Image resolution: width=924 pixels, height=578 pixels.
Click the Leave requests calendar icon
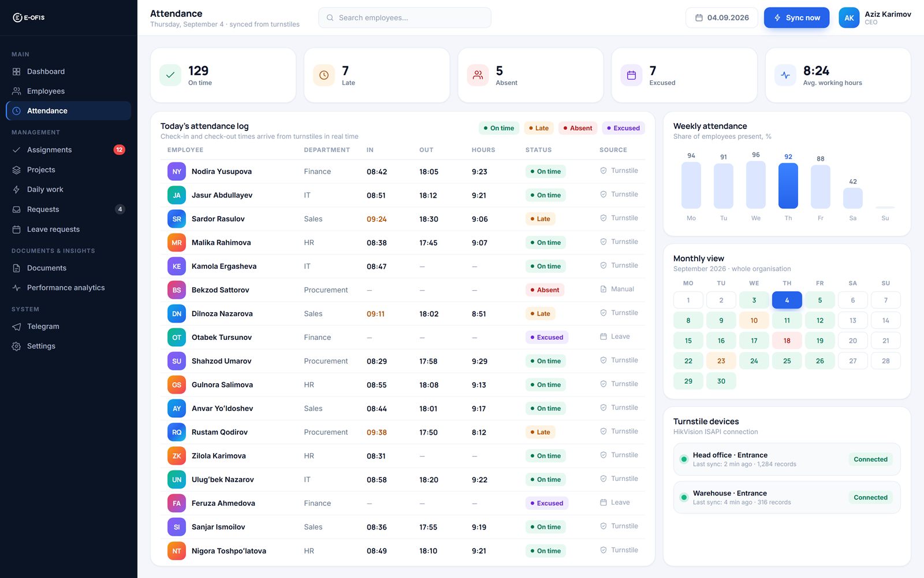16,229
